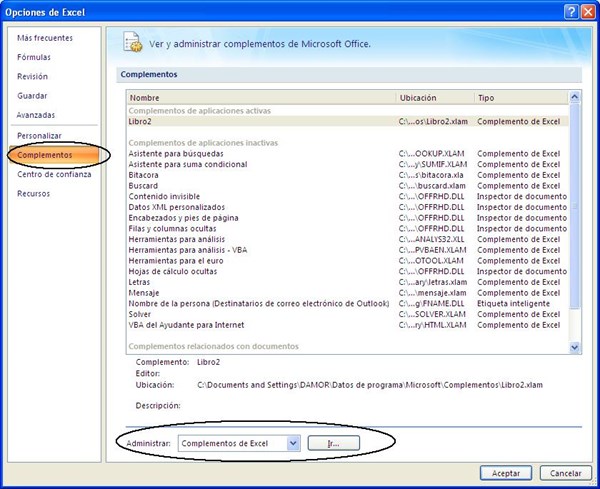Click the list scroll down arrow
The image size is (600, 489).
pos(574,347)
